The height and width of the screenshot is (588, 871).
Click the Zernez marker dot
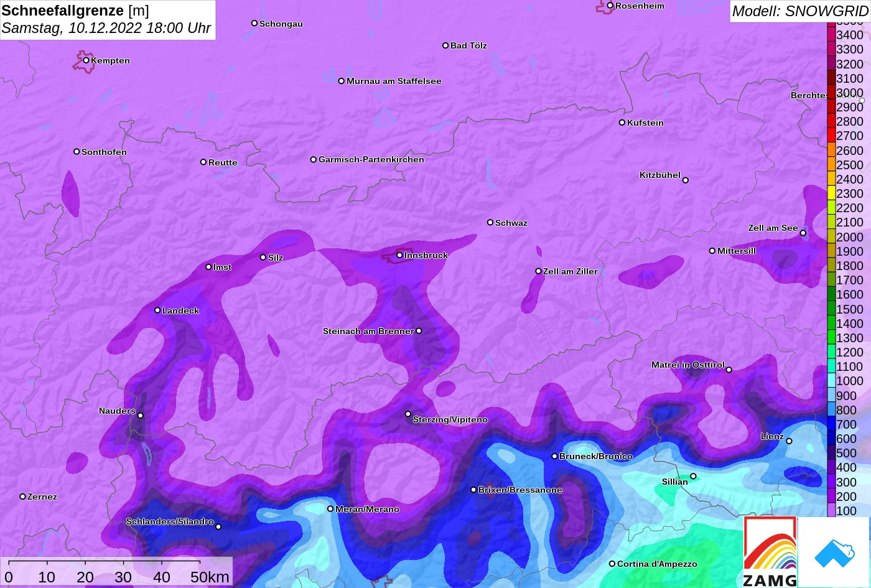23,497
